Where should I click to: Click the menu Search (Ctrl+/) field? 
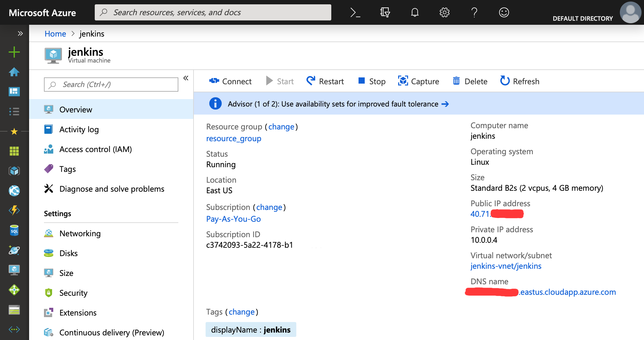click(x=111, y=85)
